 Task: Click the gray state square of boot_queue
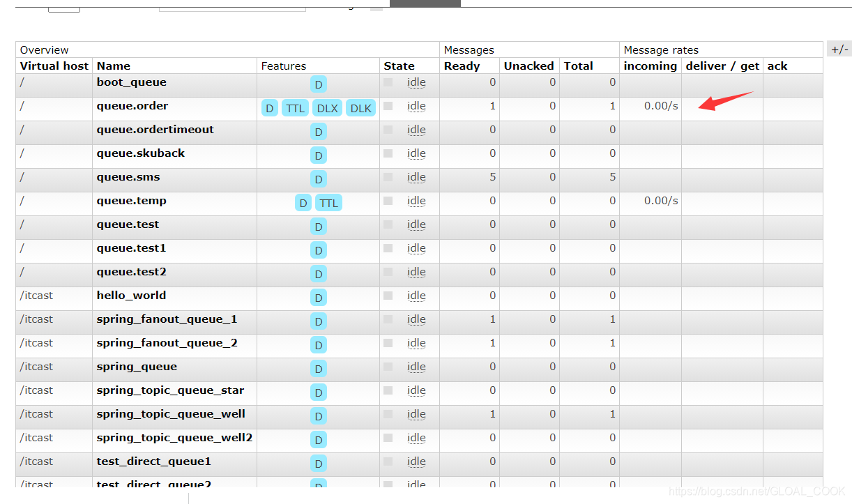[x=388, y=82]
